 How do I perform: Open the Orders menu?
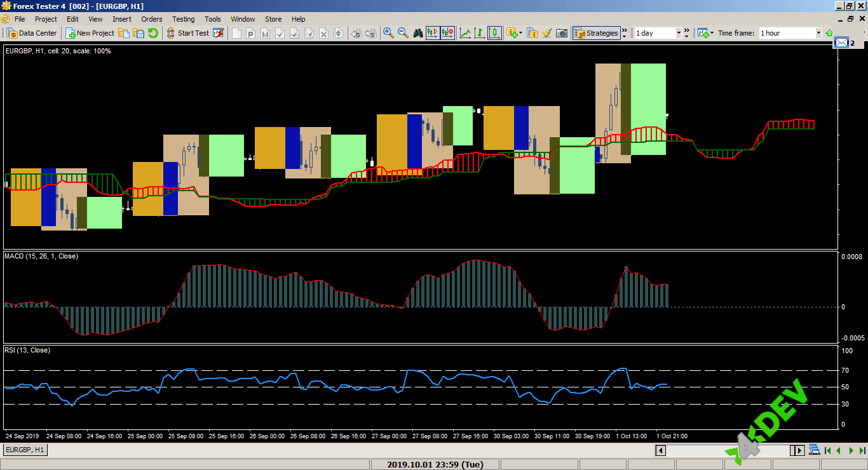[x=151, y=19]
